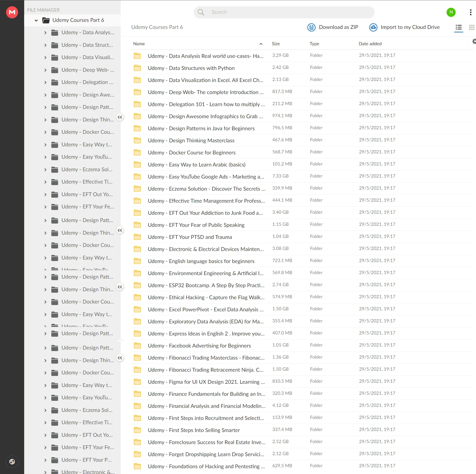Click in the Search input field
This screenshot has height=474, width=476.
pos(284,12)
